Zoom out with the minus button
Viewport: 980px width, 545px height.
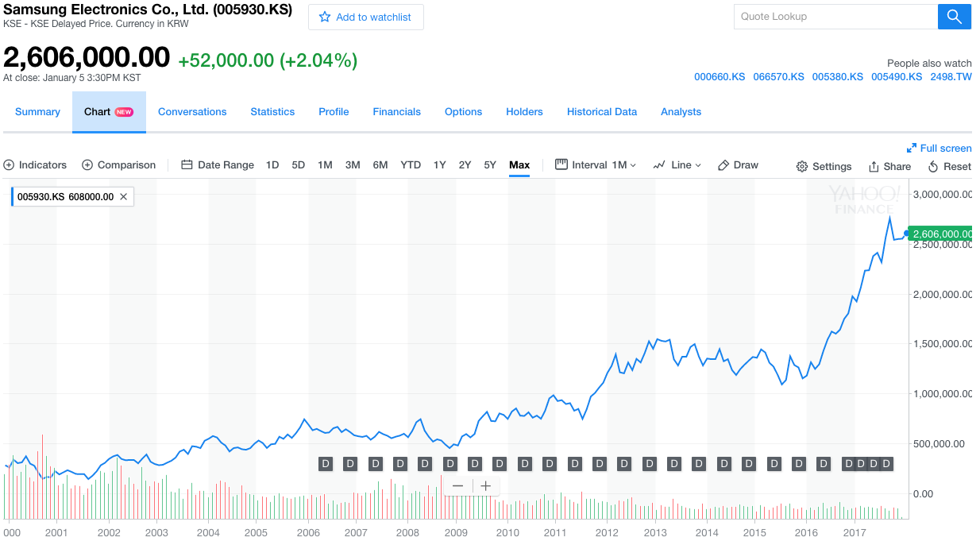pos(457,486)
